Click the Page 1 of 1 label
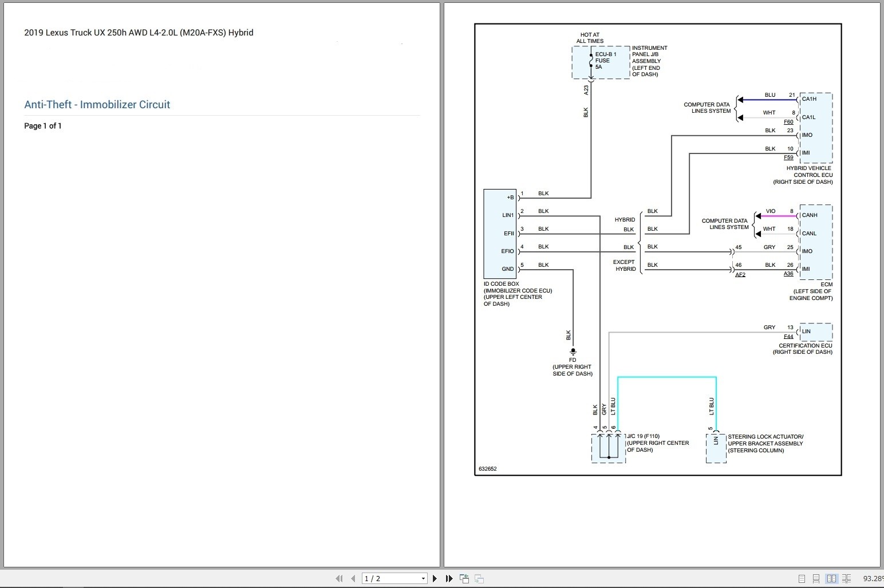 click(42, 125)
